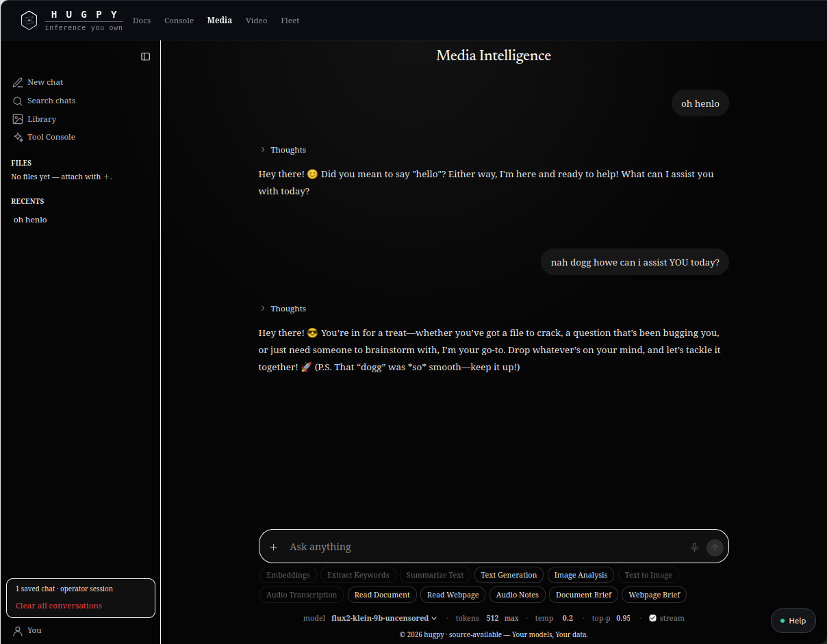827x644 pixels.
Task: Choose the Read Webpage chip
Action: 453,595
